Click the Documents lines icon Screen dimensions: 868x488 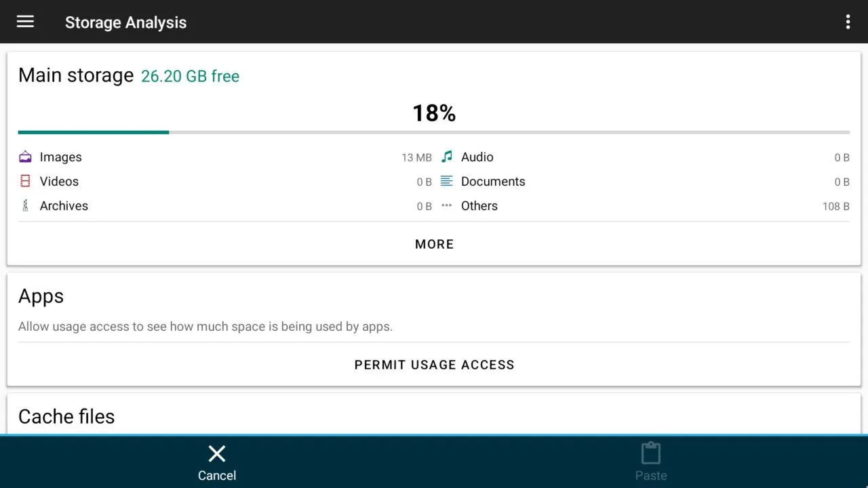click(x=446, y=182)
